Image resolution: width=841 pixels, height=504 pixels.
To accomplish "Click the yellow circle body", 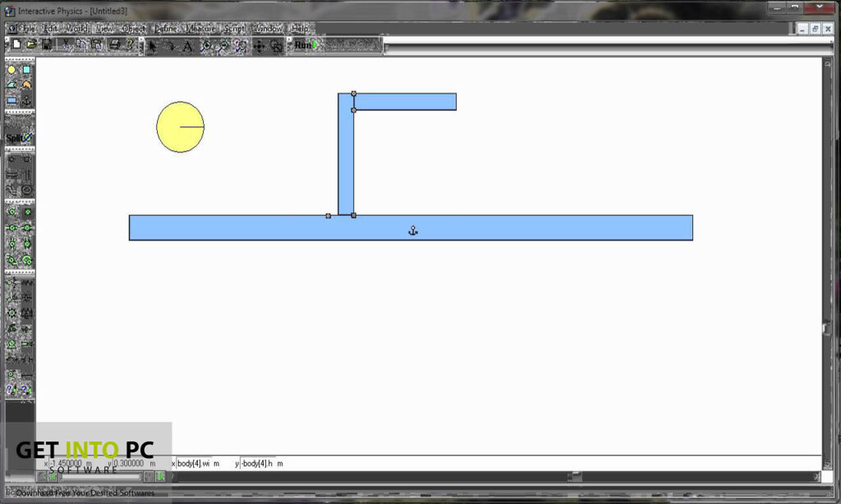I will click(180, 127).
